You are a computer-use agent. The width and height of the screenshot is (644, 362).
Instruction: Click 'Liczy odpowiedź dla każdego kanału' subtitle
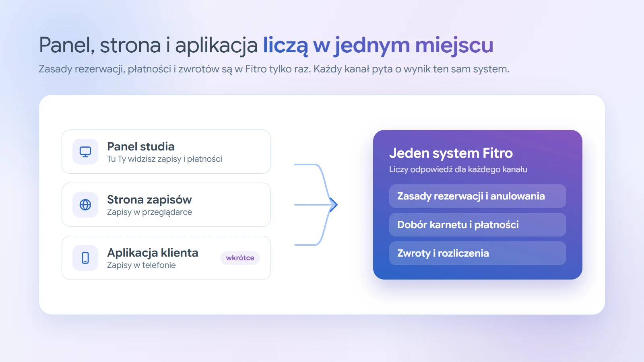(x=458, y=169)
